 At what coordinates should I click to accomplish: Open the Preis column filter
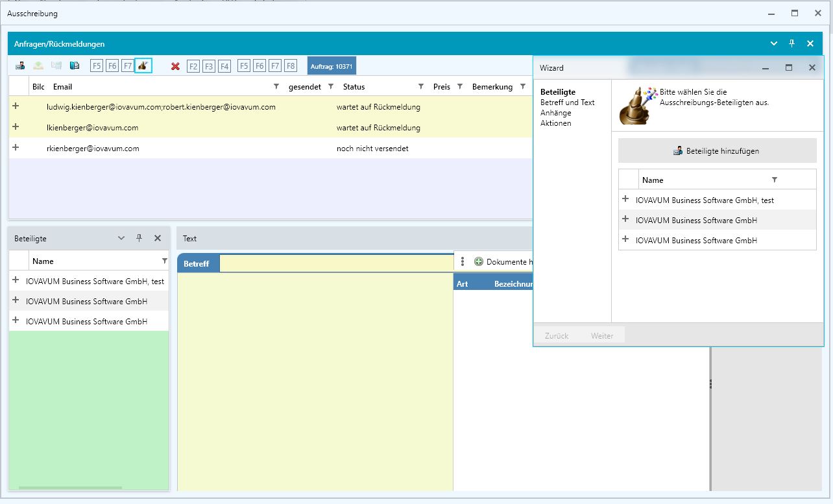(x=460, y=86)
